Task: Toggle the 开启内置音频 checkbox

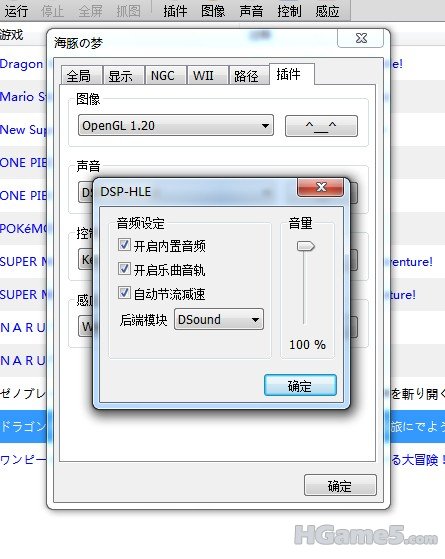Action: (x=124, y=245)
